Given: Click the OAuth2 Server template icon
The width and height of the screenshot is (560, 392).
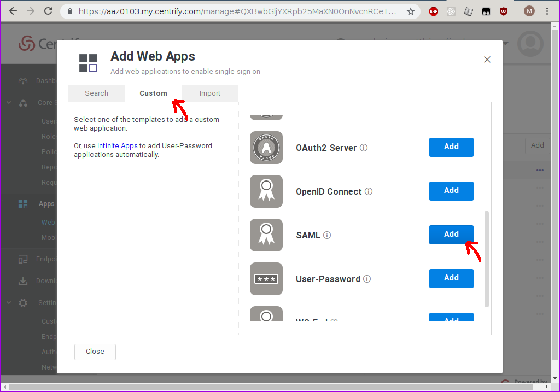Looking at the screenshot, I should click(x=266, y=148).
